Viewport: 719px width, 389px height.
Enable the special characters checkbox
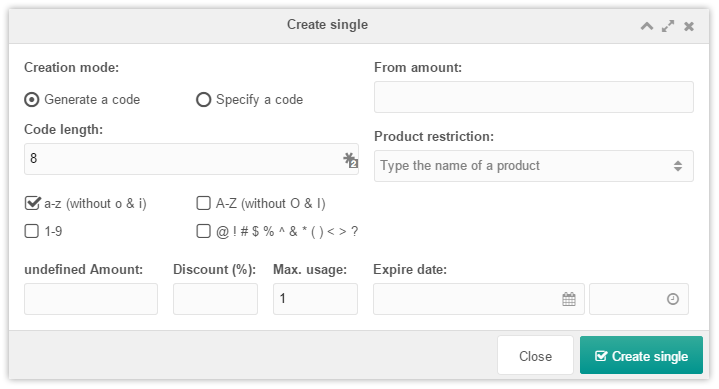[x=203, y=231]
